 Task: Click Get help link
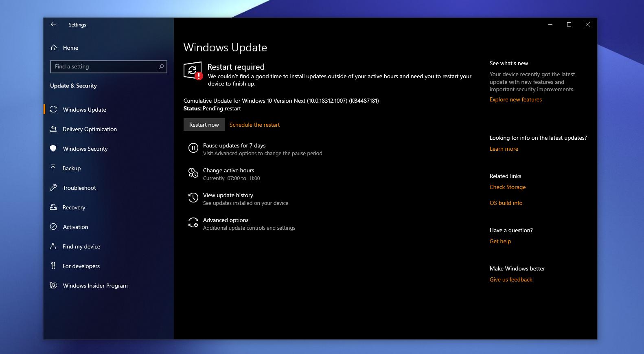pos(500,241)
